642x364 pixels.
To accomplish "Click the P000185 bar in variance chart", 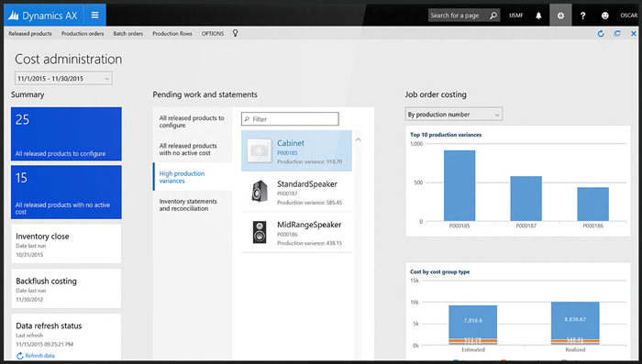I will 459,185.
